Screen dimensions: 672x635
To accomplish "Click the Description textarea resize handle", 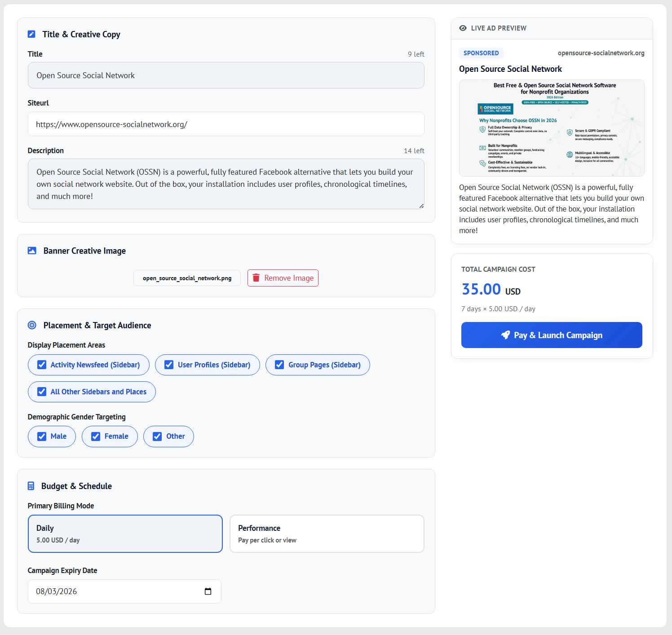I will coord(421,206).
